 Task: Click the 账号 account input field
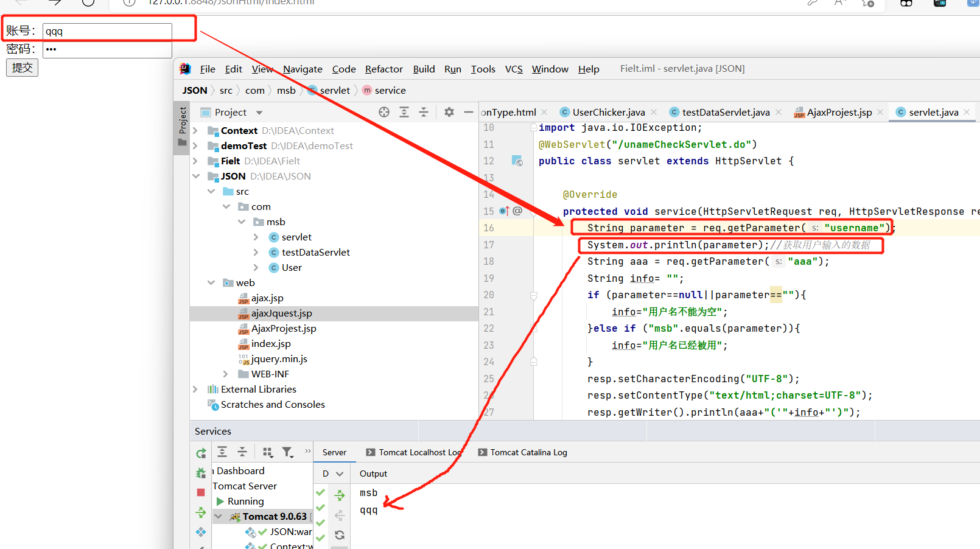tap(107, 32)
